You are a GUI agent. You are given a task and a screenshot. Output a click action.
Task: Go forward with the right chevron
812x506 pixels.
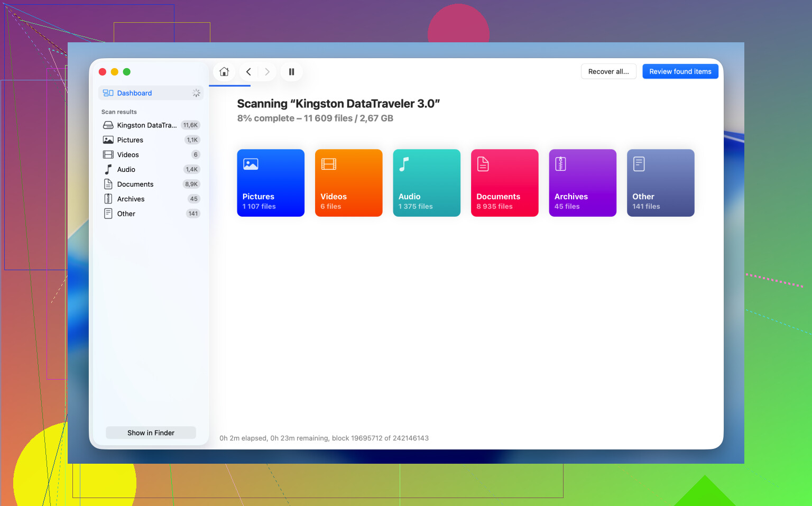267,72
